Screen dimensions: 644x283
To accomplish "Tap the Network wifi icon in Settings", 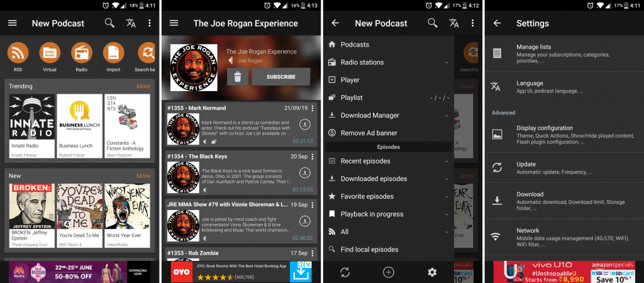I will (x=496, y=236).
